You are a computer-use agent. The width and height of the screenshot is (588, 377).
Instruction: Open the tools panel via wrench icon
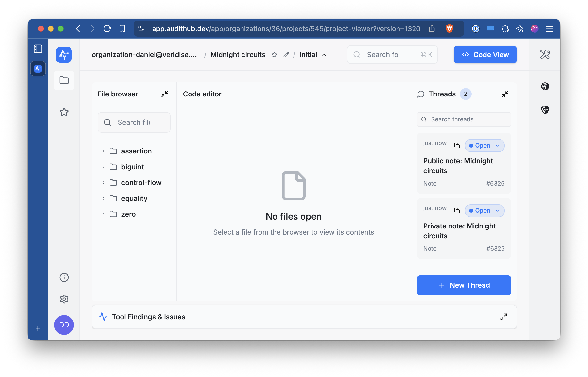click(545, 54)
